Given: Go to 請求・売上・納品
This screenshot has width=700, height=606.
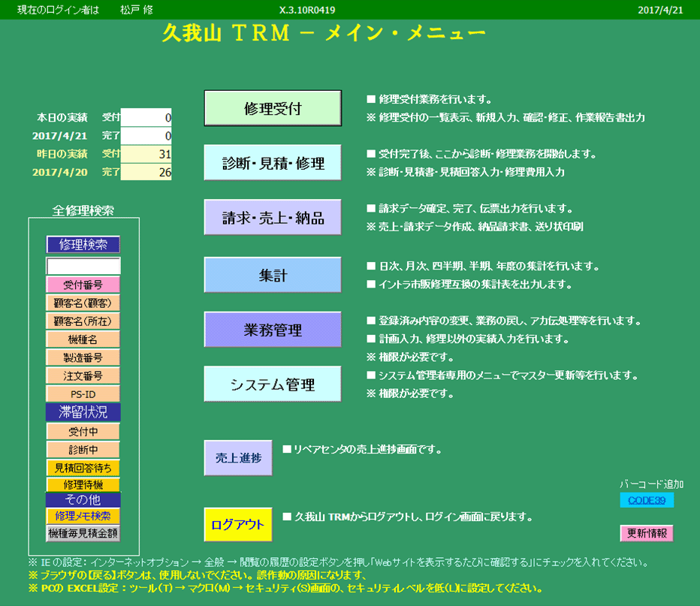Looking at the screenshot, I should (273, 217).
